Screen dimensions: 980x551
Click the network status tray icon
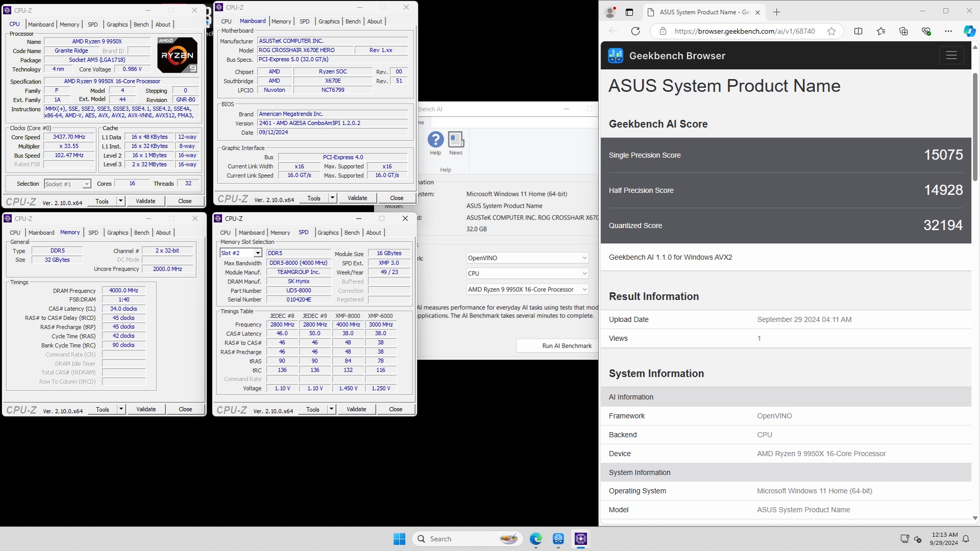[904, 539]
